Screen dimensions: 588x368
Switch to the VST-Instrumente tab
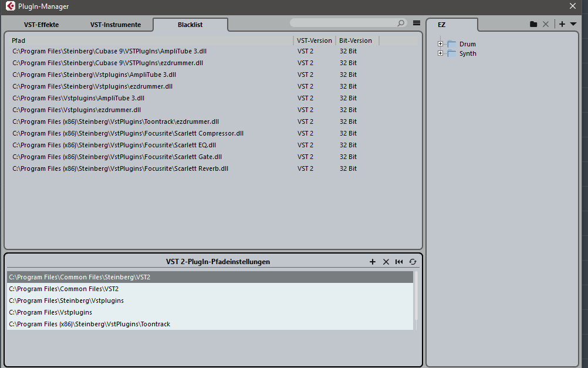(x=116, y=25)
